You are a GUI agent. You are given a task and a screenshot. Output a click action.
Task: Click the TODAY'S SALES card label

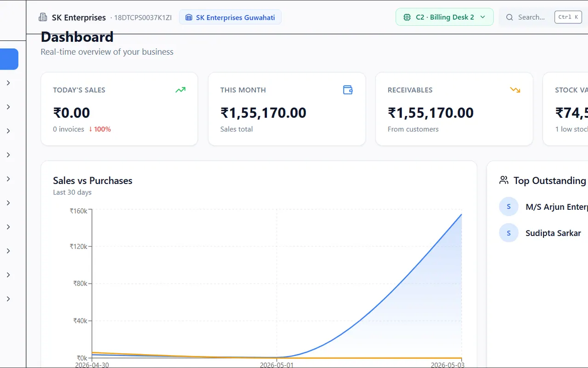click(x=79, y=90)
